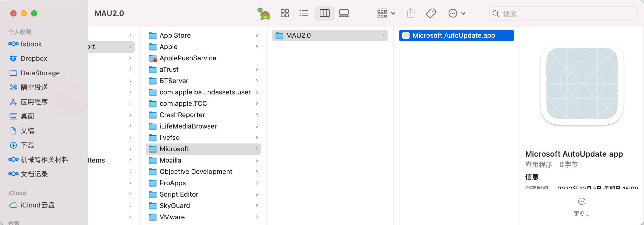Viewport: 644px width, 225px height.
Task: Open 应用程序 in the sidebar
Action: click(x=29, y=102)
